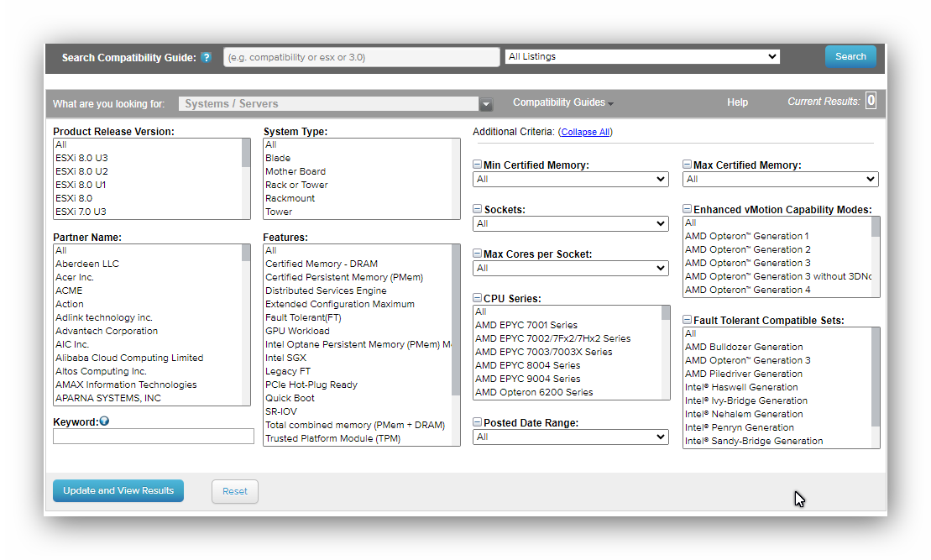Select ESXi 7.0 U3 release version
The width and height of the screenshot is (931, 560).
(81, 212)
